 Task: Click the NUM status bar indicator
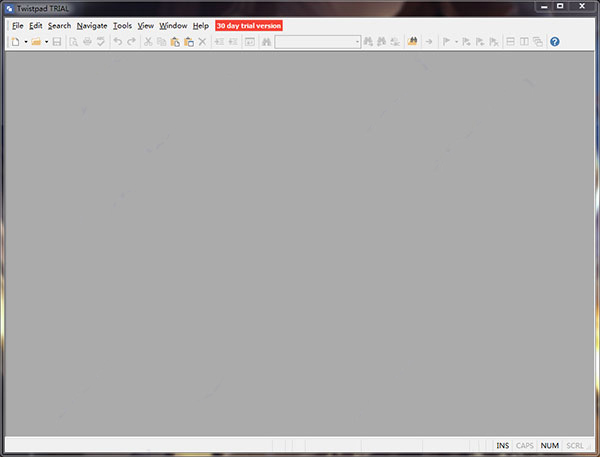(550, 446)
